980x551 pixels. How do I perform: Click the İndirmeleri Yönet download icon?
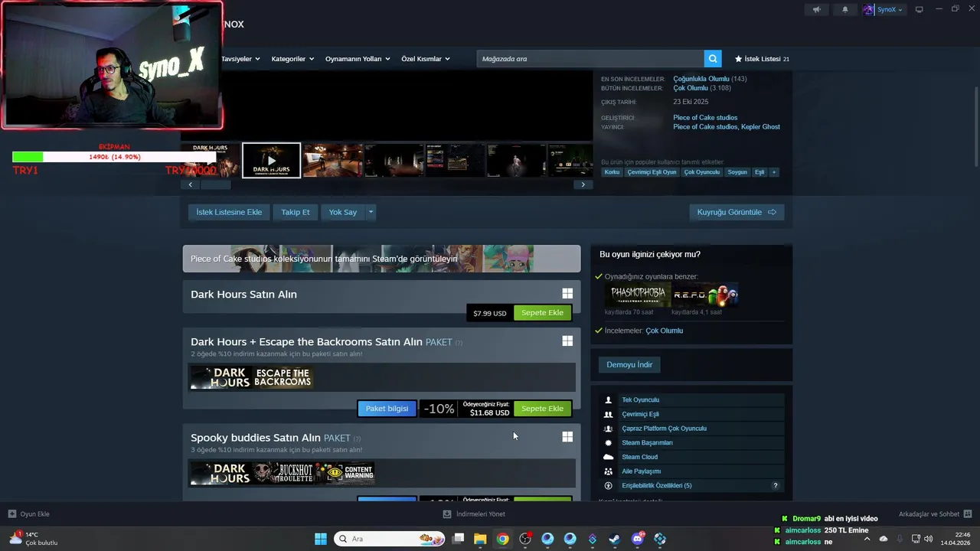coord(447,514)
